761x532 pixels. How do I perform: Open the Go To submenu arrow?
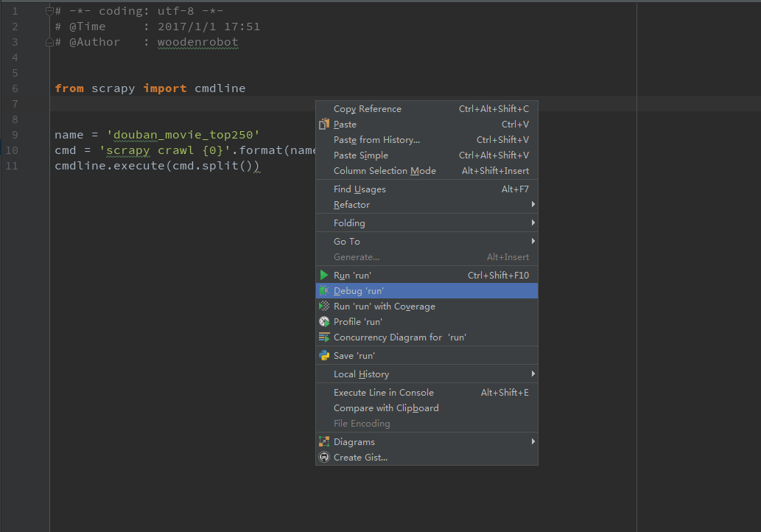[x=533, y=242]
